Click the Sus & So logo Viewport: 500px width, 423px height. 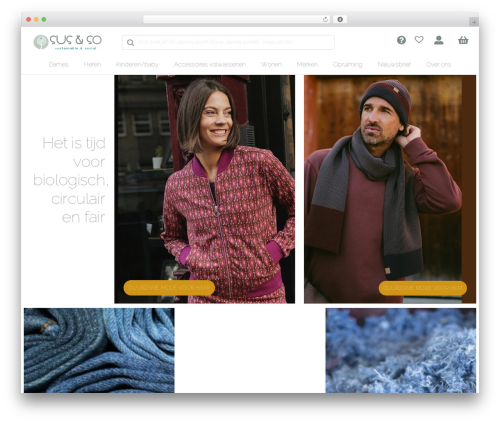[x=68, y=42]
